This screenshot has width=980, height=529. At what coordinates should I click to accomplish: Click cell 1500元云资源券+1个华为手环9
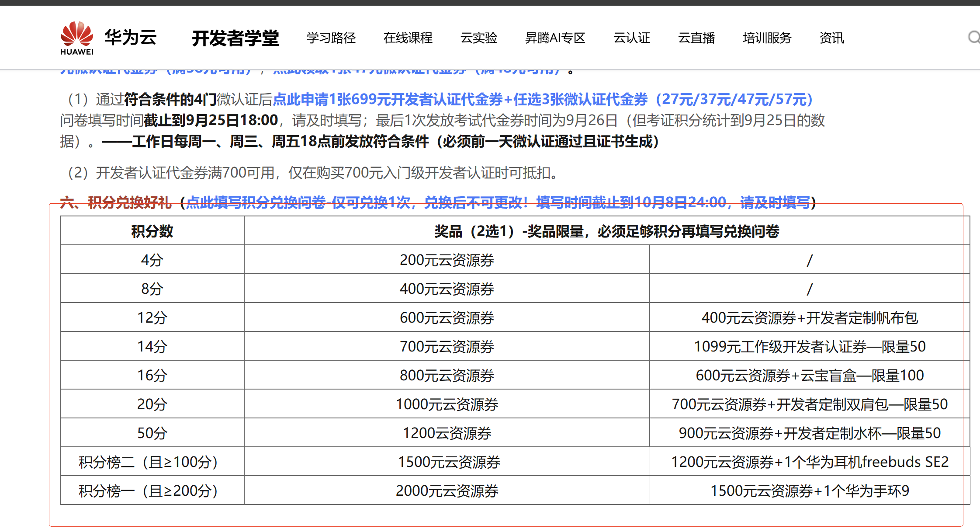coord(809,491)
